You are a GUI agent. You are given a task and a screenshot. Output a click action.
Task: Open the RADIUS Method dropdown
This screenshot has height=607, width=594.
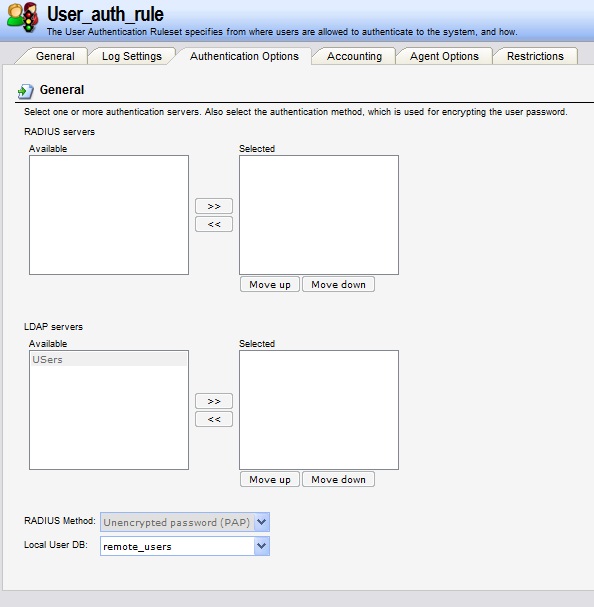185,522
